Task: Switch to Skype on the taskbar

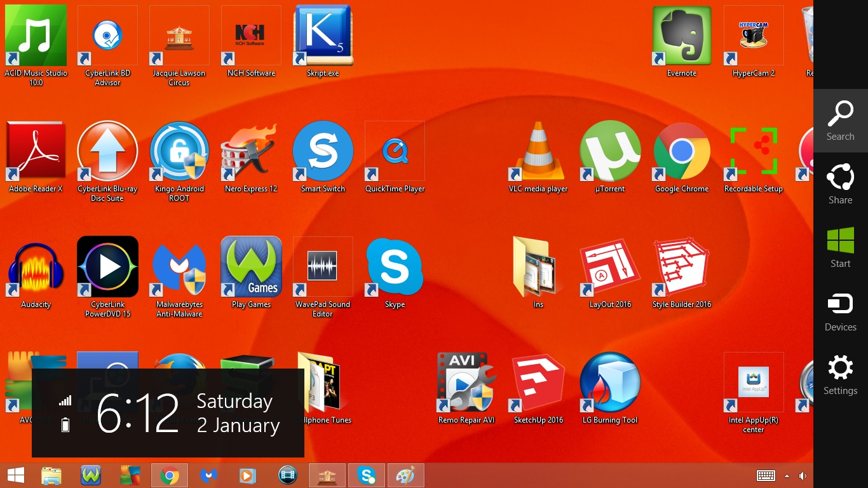Action: tap(367, 475)
